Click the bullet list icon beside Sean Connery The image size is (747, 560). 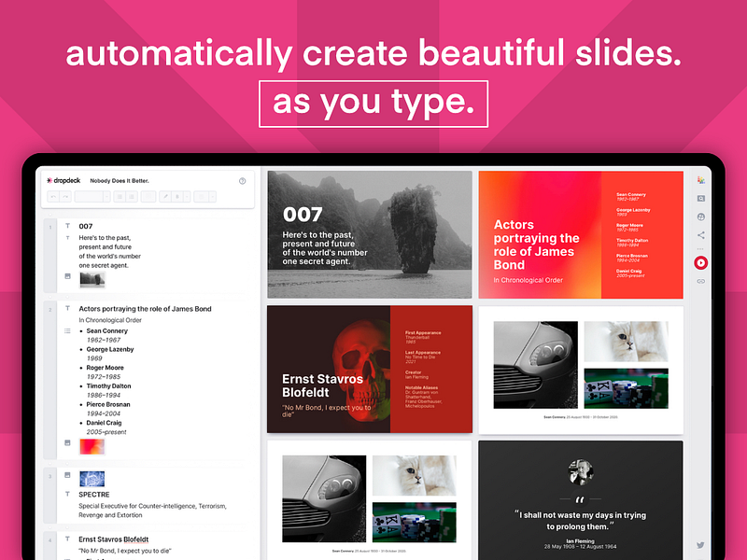tap(67, 331)
